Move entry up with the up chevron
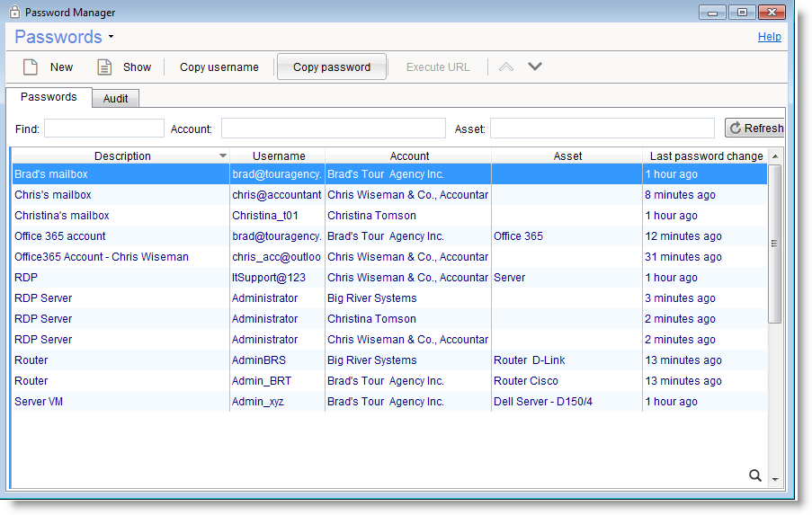 [x=506, y=67]
